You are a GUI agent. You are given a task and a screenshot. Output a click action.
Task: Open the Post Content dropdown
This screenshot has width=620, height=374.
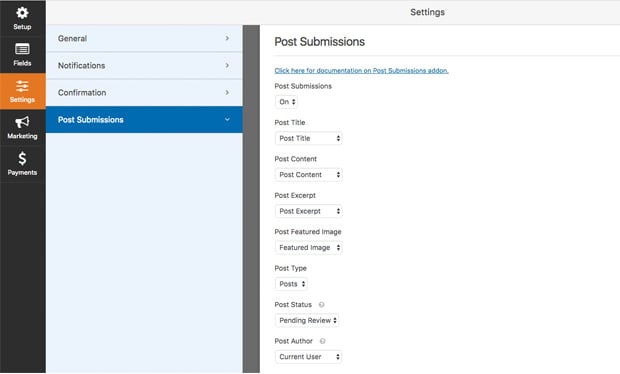(308, 175)
